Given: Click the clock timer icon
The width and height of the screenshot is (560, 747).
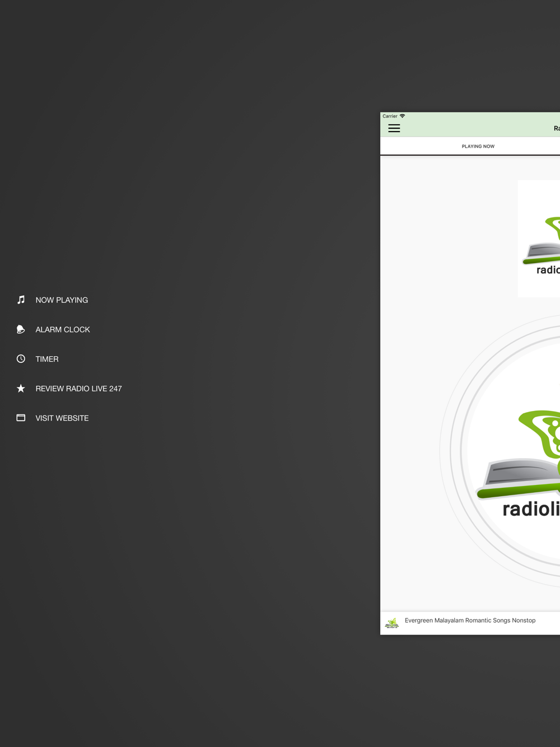Looking at the screenshot, I should (21, 359).
